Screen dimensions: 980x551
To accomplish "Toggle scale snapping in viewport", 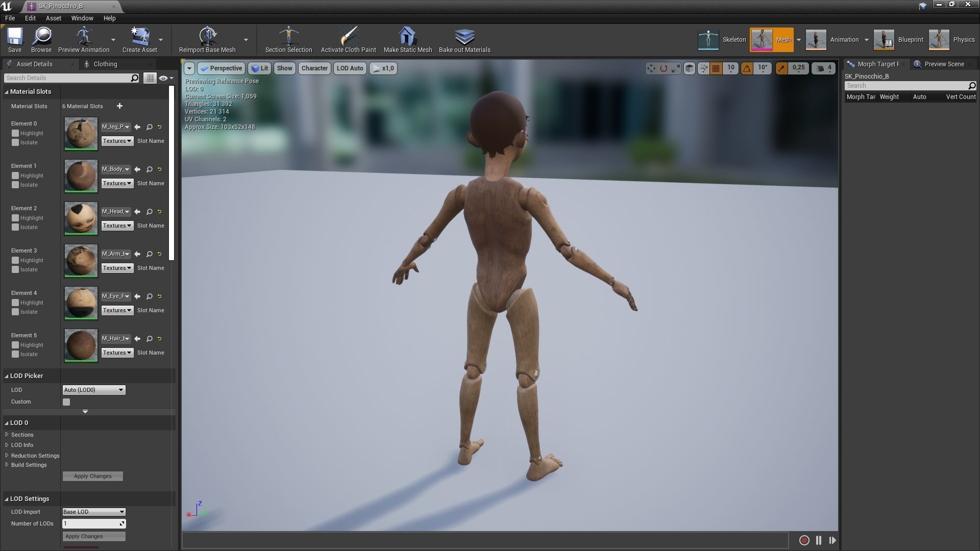I will pos(781,68).
